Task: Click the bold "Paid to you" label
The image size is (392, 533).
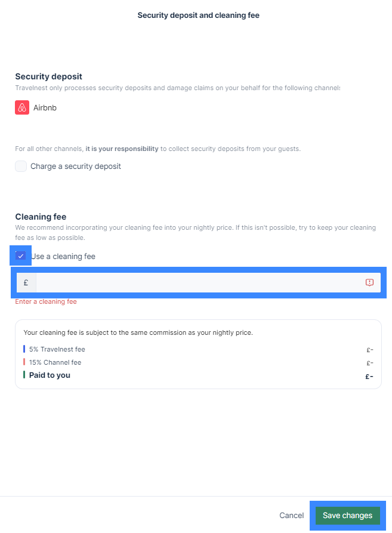Action: (x=50, y=375)
